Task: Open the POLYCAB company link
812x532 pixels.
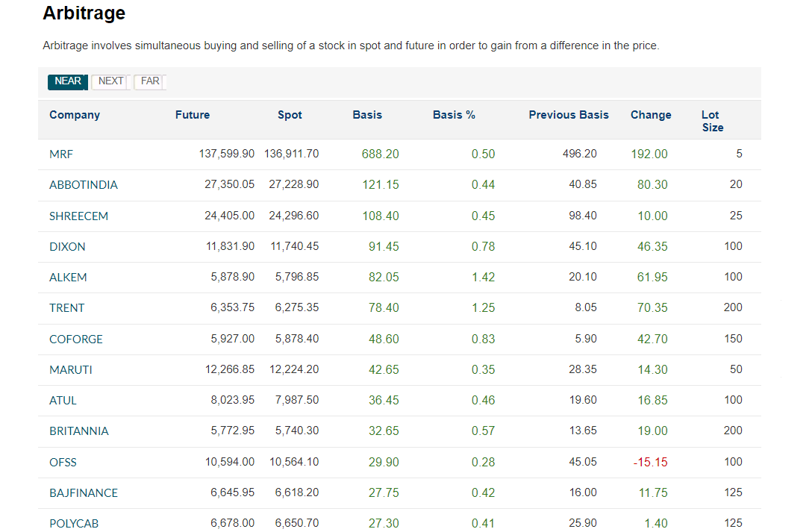Action: (74, 523)
